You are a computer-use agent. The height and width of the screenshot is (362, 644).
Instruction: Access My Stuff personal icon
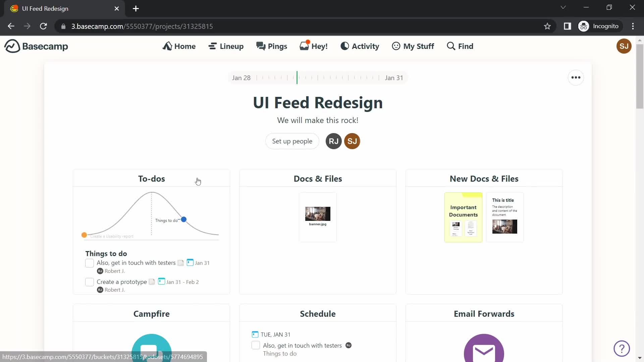(x=396, y=46)
